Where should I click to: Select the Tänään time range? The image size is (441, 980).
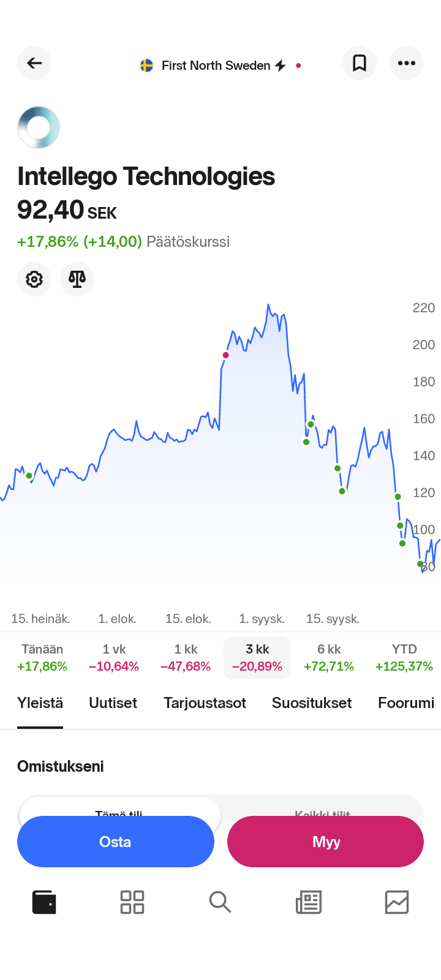pos(42,658)
